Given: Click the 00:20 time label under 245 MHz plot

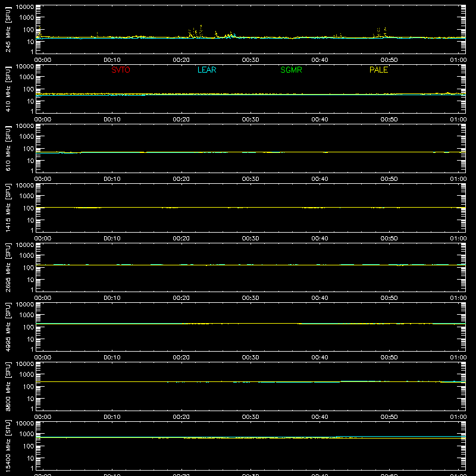Looking at the screenshot, I should pos(181,60).
